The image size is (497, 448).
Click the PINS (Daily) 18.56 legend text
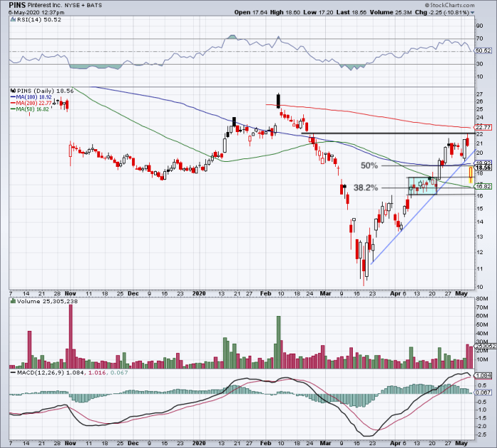[x=45, y=91]
